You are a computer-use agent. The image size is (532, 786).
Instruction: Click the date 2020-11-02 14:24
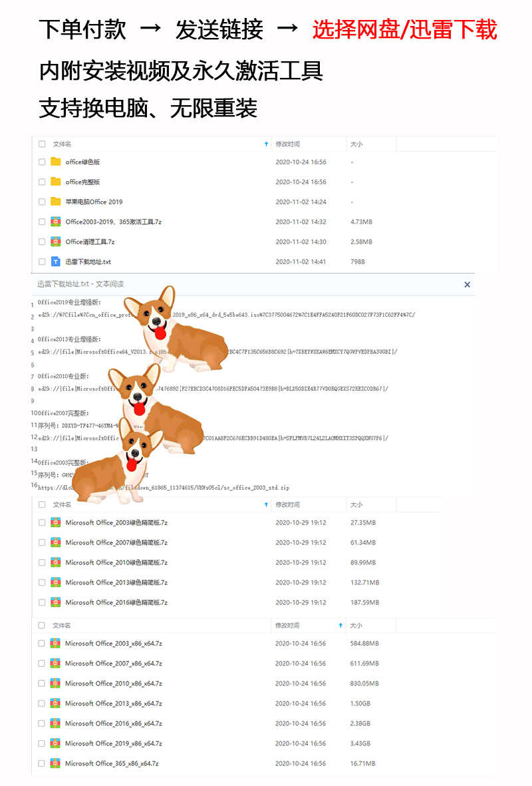click(301, 202)
